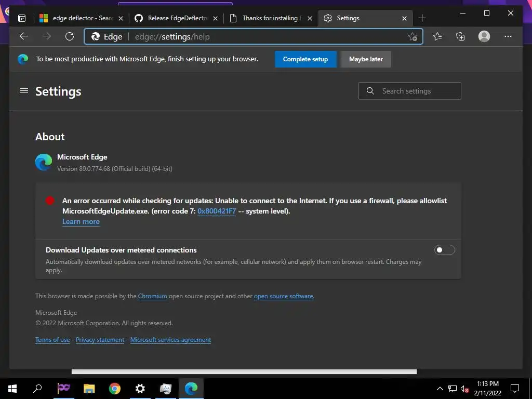This screenshot has width=532, height=399.
Task: Open the Favorites list icon
Action: tap(437, 36)
